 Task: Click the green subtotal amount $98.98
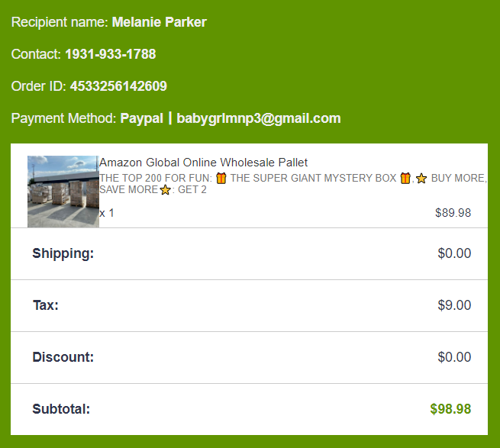pyautogui.click(x=450, y=409)
